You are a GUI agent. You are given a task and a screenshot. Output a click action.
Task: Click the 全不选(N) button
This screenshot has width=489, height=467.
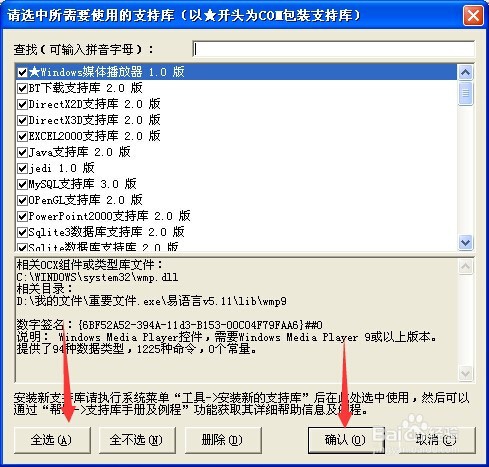(x=137, y=440)
